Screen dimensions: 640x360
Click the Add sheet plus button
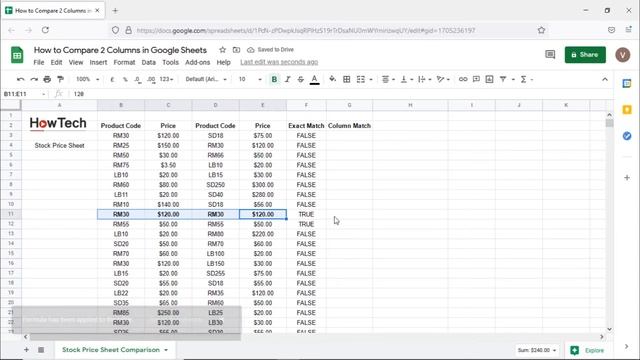(26, 350)
